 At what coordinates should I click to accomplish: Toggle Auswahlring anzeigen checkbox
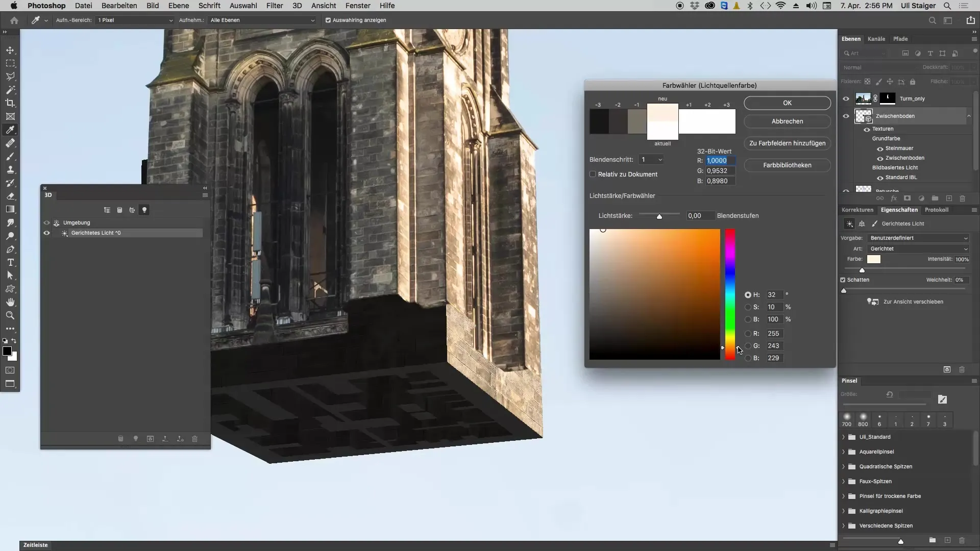pyautogui.click(x=328, y=20)
